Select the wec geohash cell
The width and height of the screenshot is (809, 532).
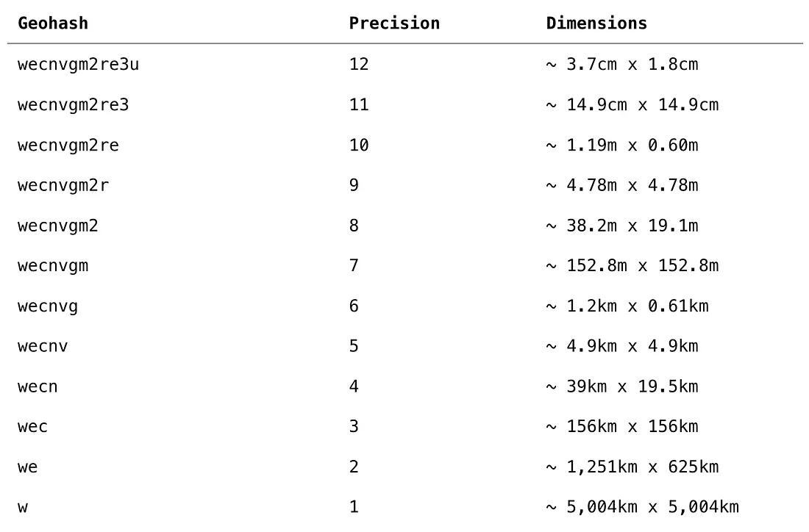32,427
